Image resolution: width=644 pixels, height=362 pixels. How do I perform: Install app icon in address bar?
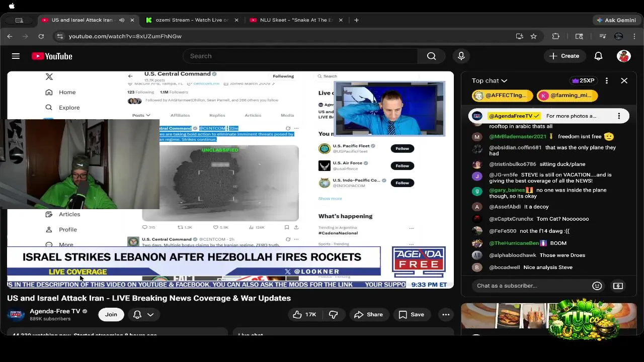(519, 36)
